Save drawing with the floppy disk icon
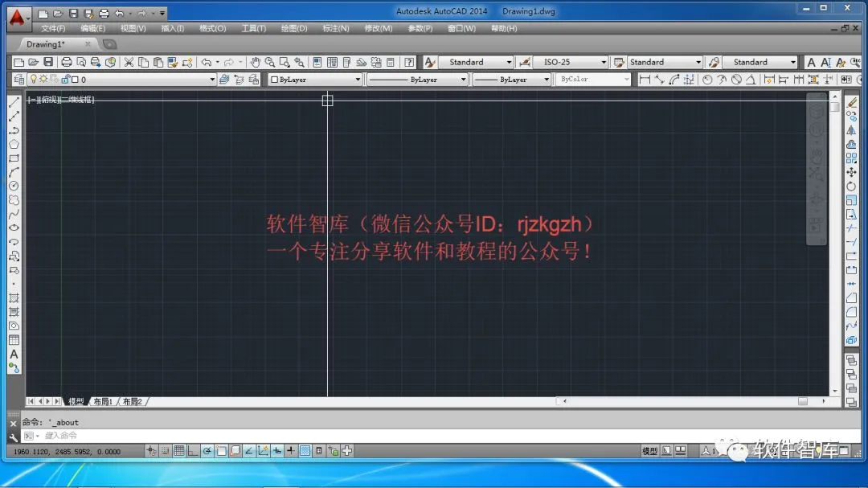This screenshot has width=868, height=488. 48,62
